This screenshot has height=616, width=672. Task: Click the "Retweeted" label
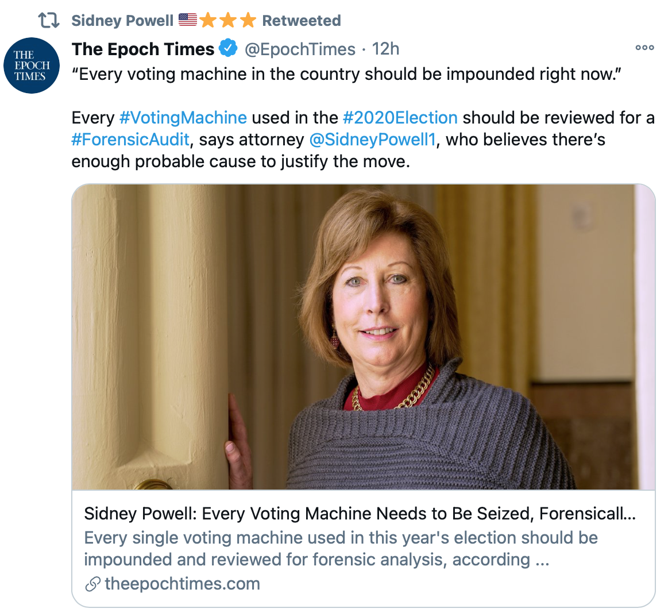(302, 21)
